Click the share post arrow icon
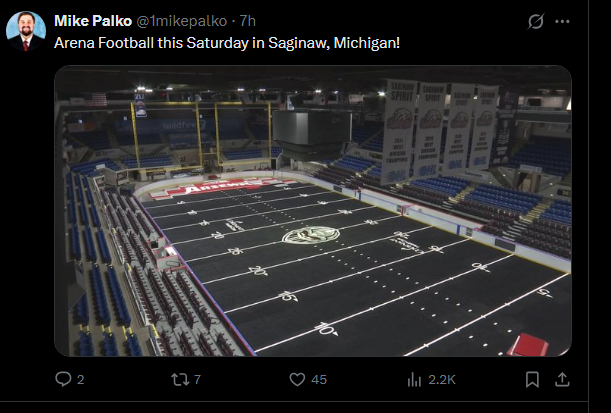The width and height of the screenshot is (611, 413). (563, 380)
